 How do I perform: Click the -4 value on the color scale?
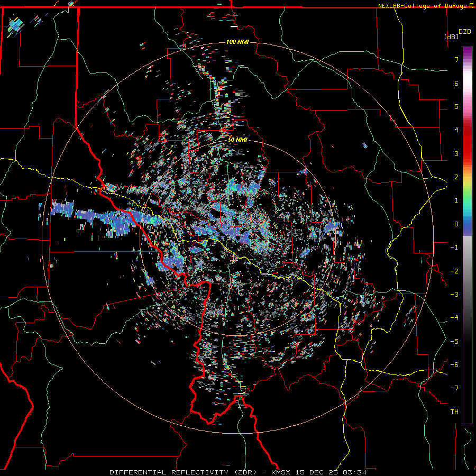(x=454, y=317)
